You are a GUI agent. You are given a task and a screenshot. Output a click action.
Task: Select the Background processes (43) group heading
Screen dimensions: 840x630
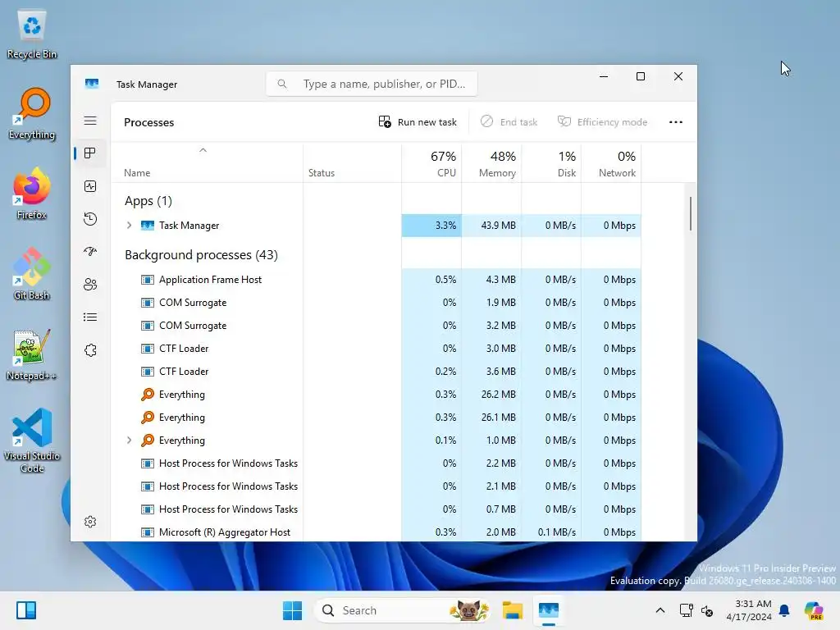[x=202, y=255]
